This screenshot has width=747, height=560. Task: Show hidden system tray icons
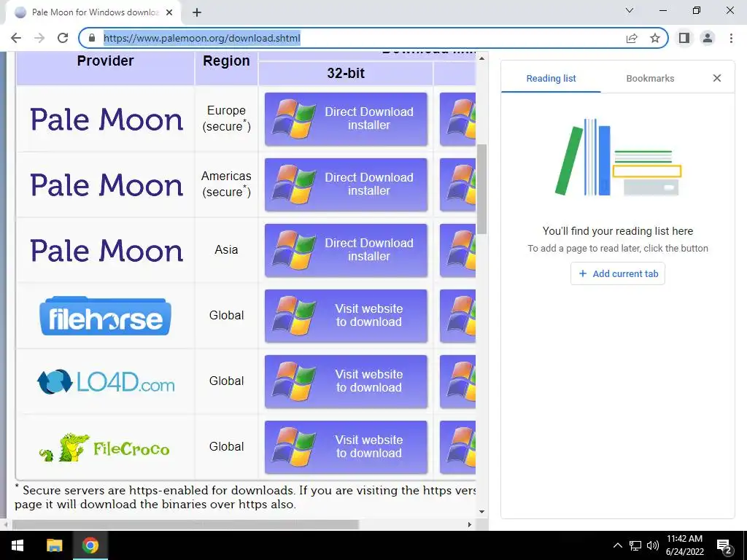click(617, 545)
